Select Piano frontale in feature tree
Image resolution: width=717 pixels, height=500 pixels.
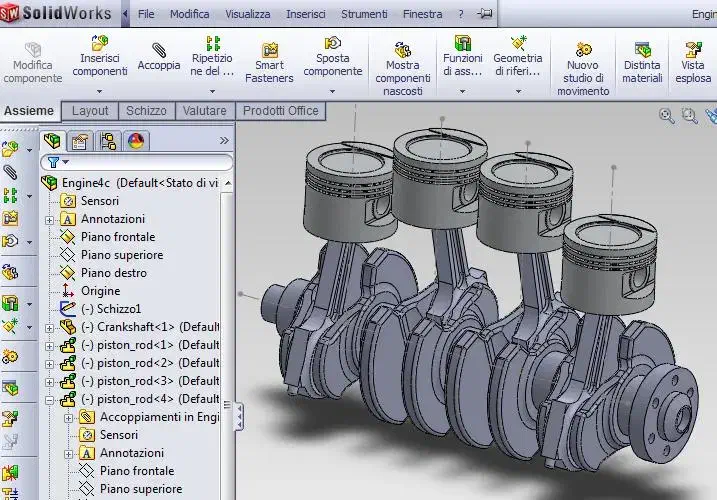pyautogui.click(x=117, y=237)
